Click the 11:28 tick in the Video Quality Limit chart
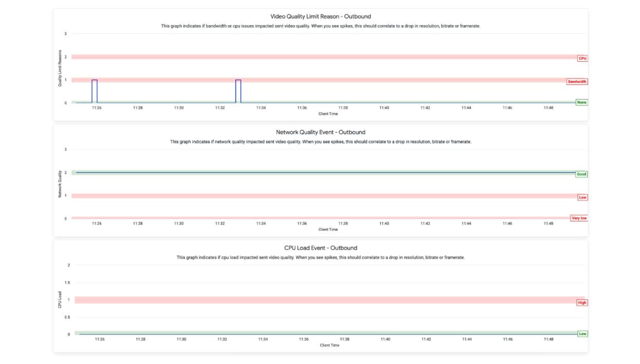 point(138,108)
